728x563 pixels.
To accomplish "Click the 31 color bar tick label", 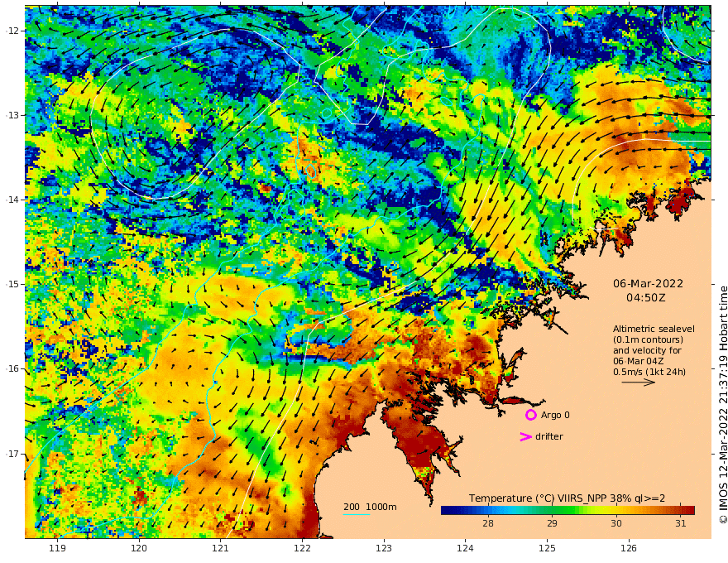I will [680, 523].
